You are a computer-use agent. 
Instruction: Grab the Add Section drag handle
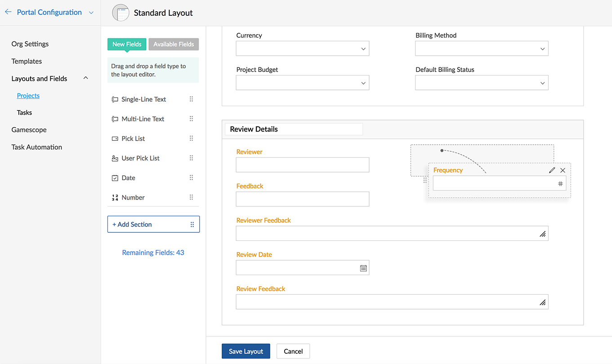[x=192, y=224]
